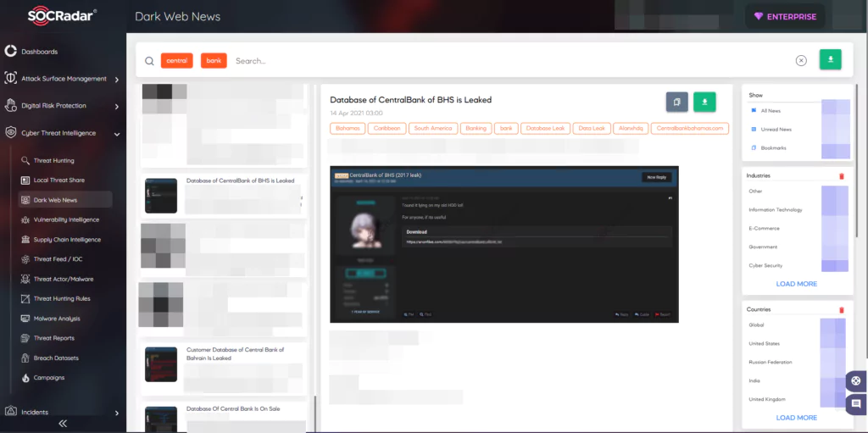The image size is (868, 433).
Task: Filter by E-Commerce industry
Action: (764, 228)
